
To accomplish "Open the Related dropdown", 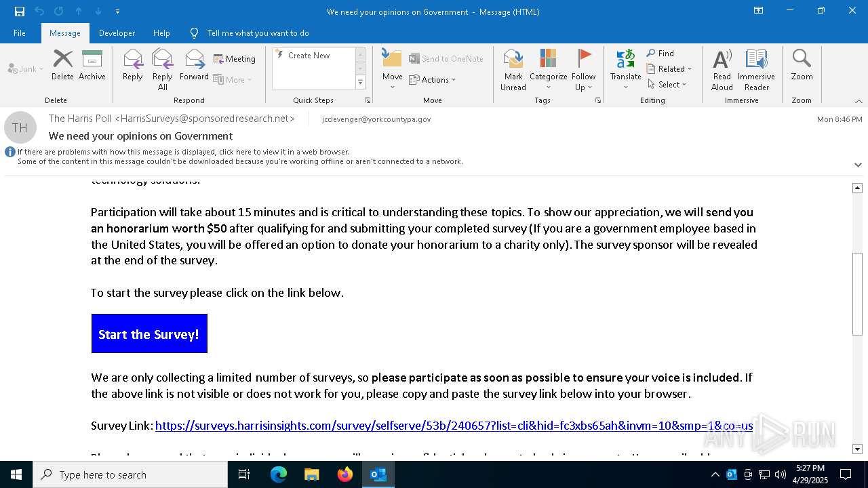I will click(669, 69).
